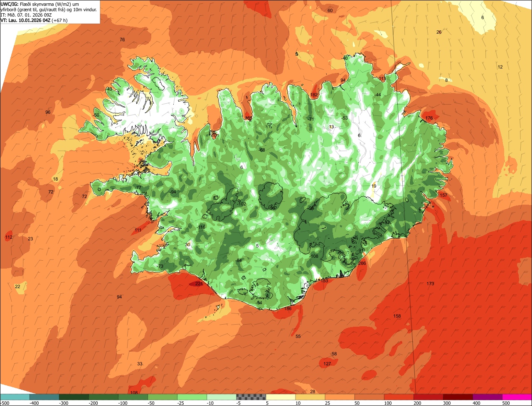The height and width of the screenshot is (406, 532).
Task: Click the flux value 58 in the southern ocean
Action: [334, 354]
